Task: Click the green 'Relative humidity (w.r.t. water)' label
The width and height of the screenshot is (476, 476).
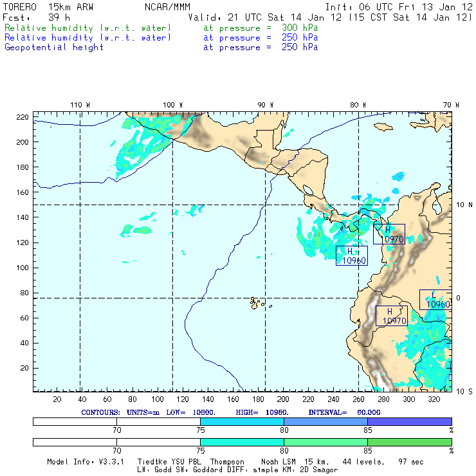Action: 87,28
